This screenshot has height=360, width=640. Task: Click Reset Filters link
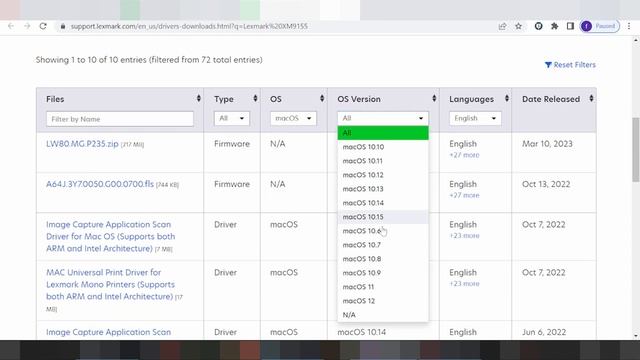[570, 65]
